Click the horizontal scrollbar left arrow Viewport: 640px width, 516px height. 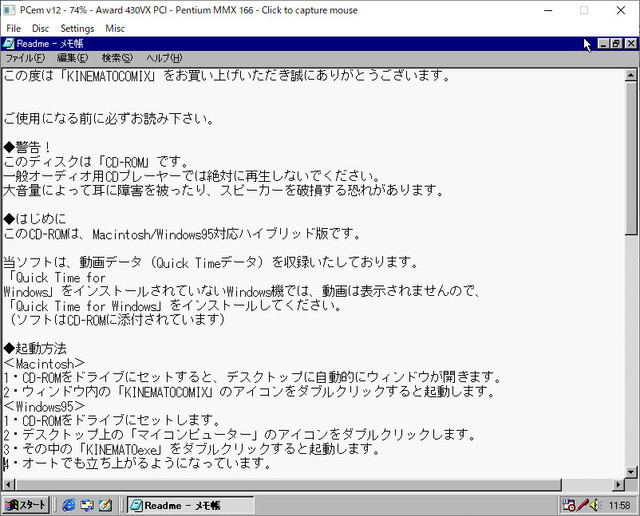9,484
